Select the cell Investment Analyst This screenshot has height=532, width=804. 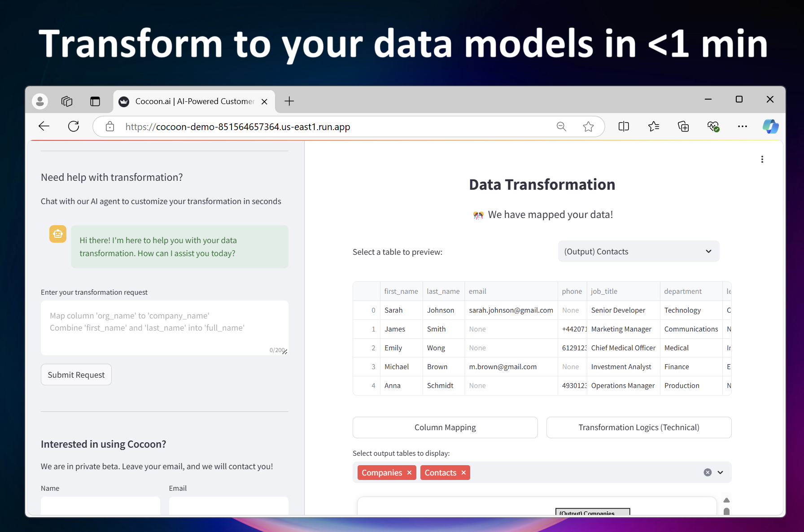coord(623,366)
